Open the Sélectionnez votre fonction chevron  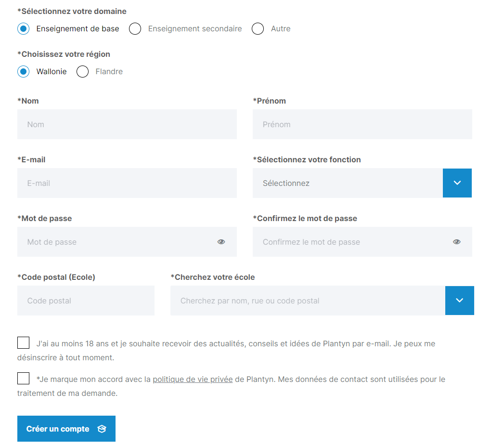(x=457, y=183)
